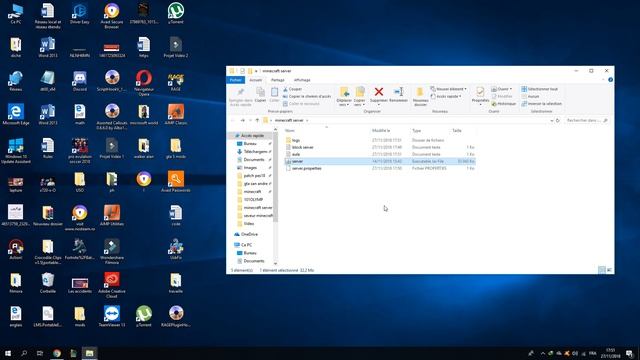Select the Adobe Creative Cloud desktop icon
The width and height of the screenshot is (640, 360).
tap(111, 285)
